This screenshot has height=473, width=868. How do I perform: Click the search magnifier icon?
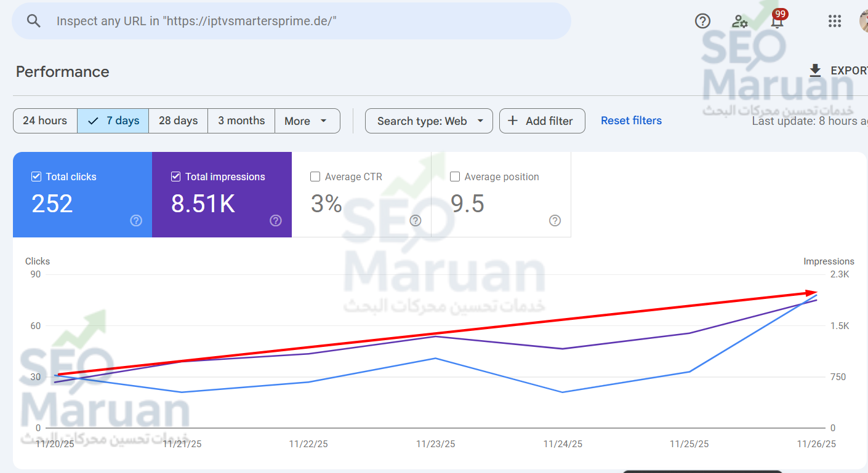(x=34, y=21)
